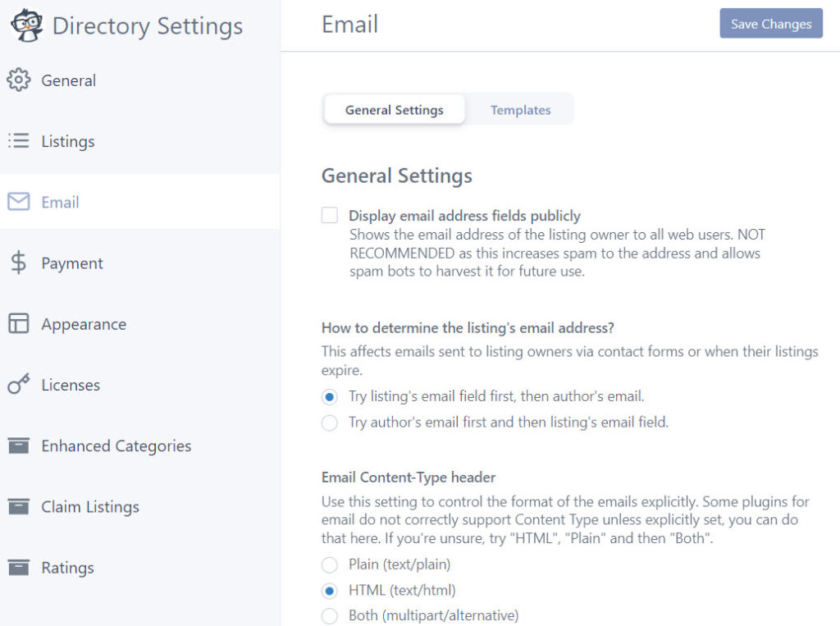Screen dimensions: 840x626
Task: Click the layout icon beside Appearance
Action: [x=19, y=323]
